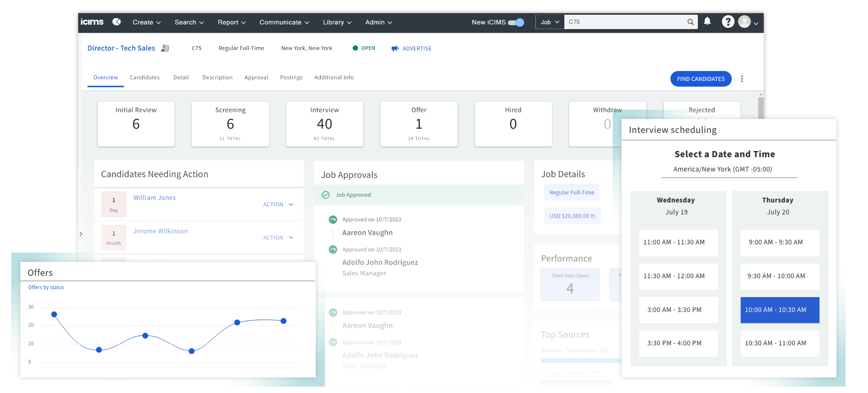Click the user profile avatar

[x=744, y=22]
